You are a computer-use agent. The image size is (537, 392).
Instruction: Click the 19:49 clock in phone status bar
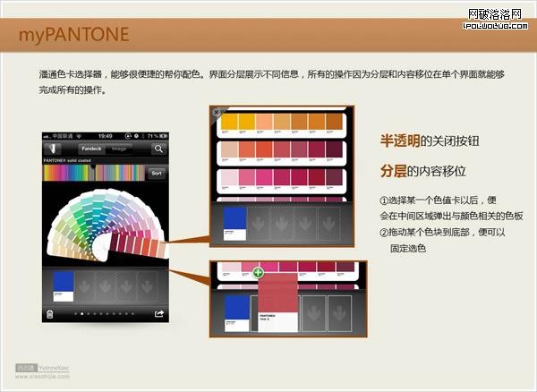(105, 136)
